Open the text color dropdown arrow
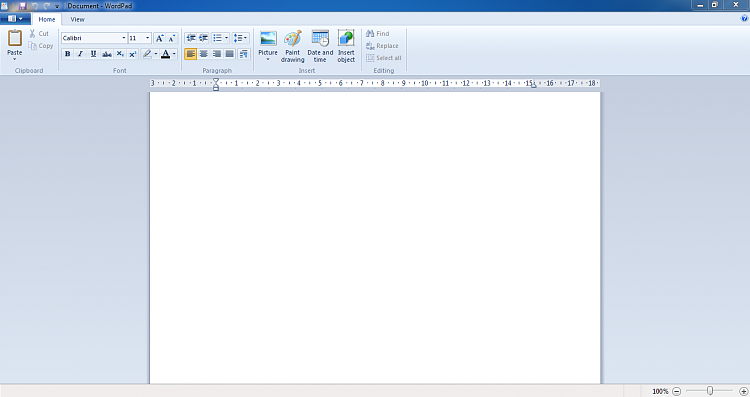 [x=174, y=54]
